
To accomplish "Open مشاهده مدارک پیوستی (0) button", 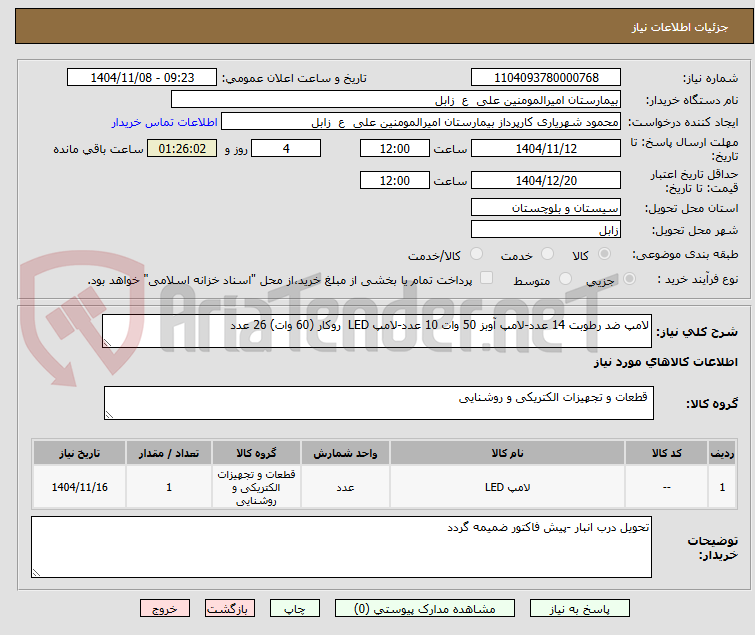I will coord(425,609).
